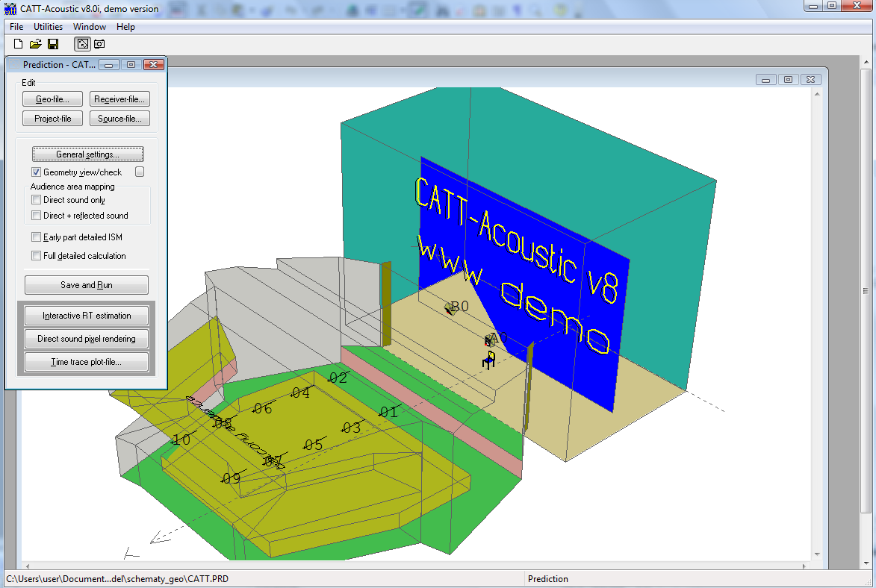Screen dimensions: 876x588
Task: Minimize the CATT-Acoustic main window
Action: (813, 6)
